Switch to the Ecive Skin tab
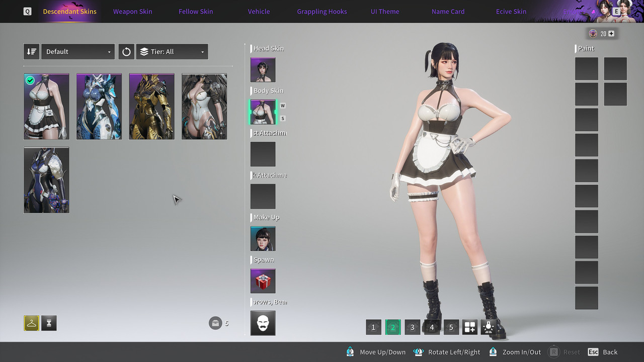This screenshot has height=362, width=644. click(511, 12)
